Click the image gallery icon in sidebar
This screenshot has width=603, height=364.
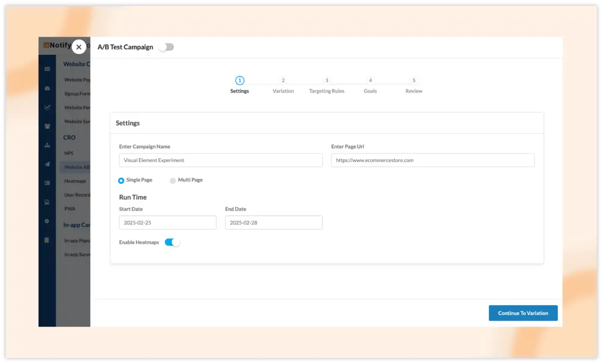[47, 202]
